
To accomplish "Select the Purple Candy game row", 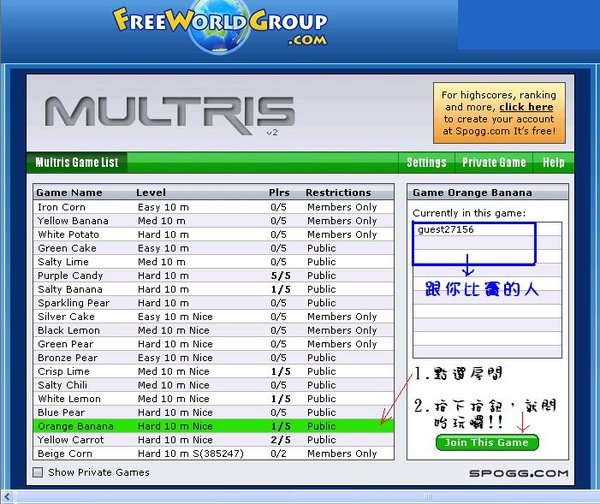I will coord(214,276).
